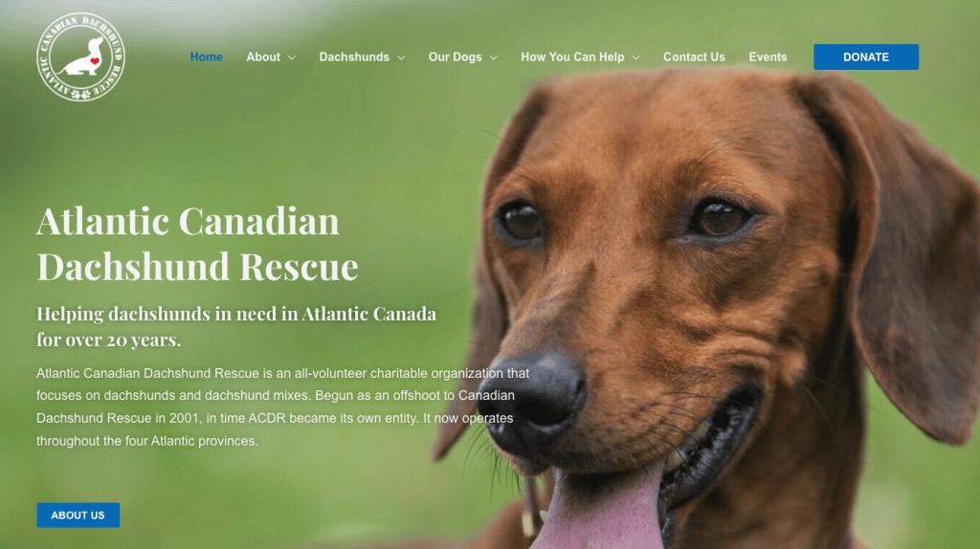Expand the Our Dogs dropdown arrow
This screenshot has width=980, height=549.
point(494,57)
